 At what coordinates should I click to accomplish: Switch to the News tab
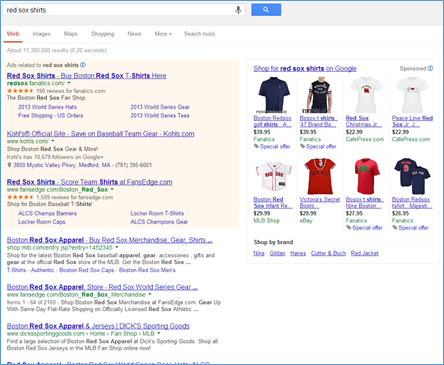click(x=134, y=34)
